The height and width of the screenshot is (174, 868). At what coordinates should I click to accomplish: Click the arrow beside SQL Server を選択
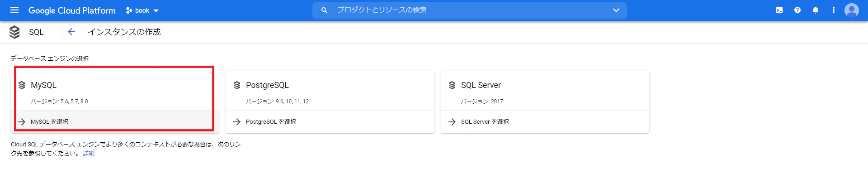tap(452, 122)
